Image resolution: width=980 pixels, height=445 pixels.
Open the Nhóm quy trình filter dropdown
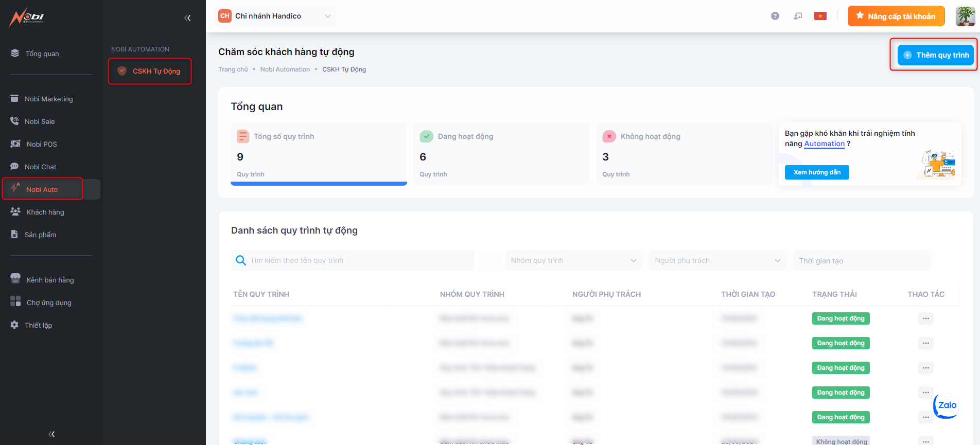[x=573, y=260]
